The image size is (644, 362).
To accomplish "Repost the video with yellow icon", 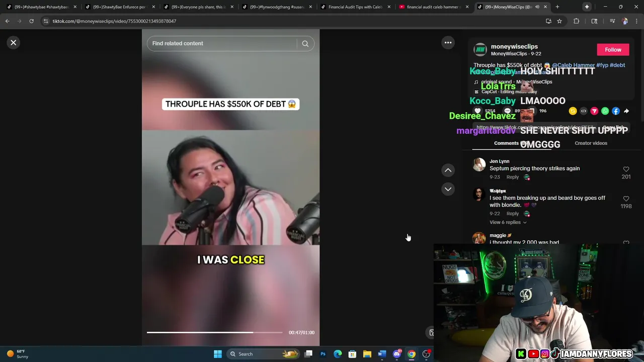I will [x=573, y=111].
